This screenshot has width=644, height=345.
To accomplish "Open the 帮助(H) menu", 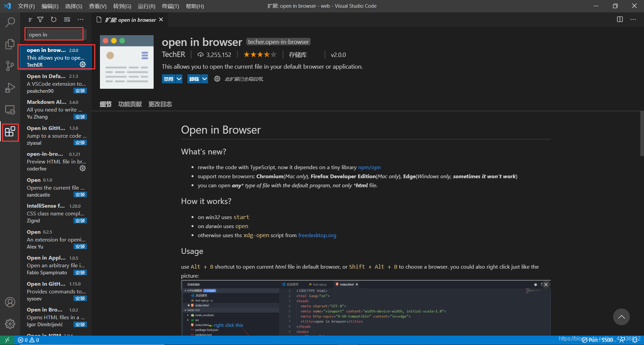I will click(195, 6).
